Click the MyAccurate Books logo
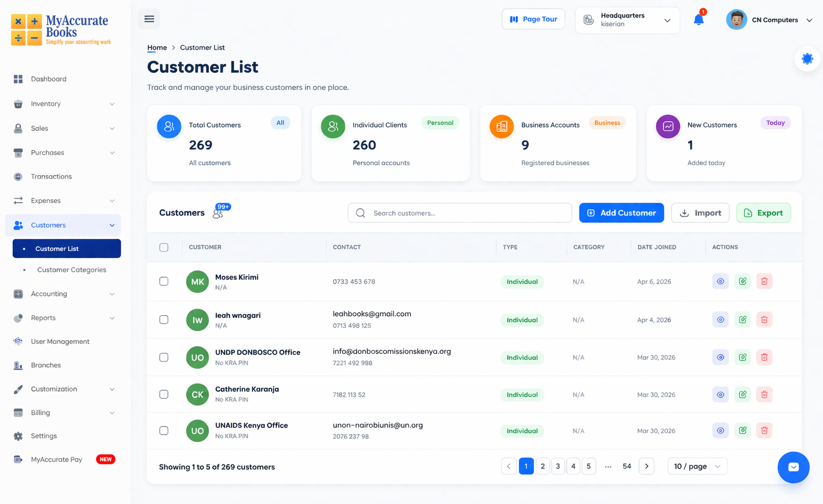Image resolution: width=823 pixels, height=504 pixels. 61,30
